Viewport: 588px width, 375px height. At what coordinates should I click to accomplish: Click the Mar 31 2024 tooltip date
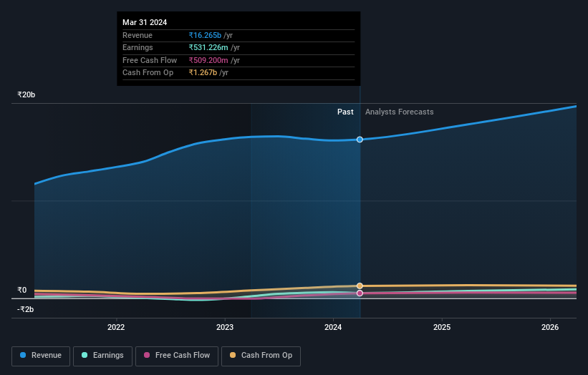coord(145,22)
